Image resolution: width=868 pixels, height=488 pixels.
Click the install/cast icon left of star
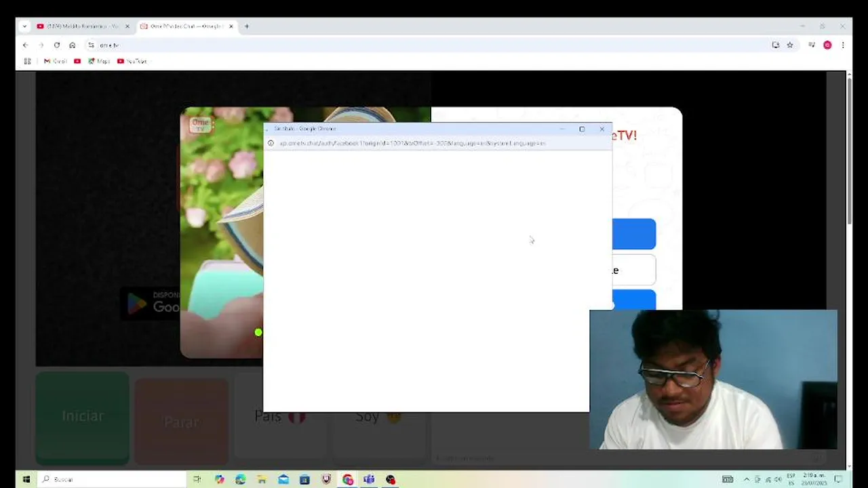776,45
